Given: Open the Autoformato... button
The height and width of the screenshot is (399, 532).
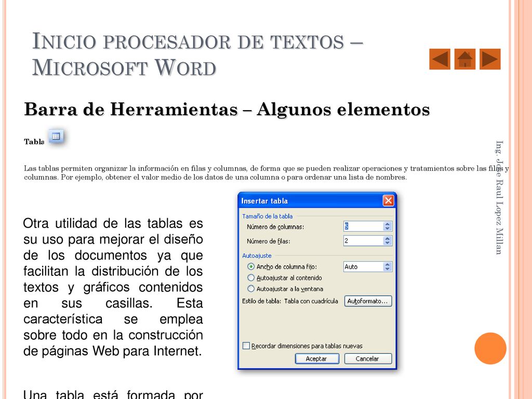Looking at the screenshot, I should (x=368, y=301).
